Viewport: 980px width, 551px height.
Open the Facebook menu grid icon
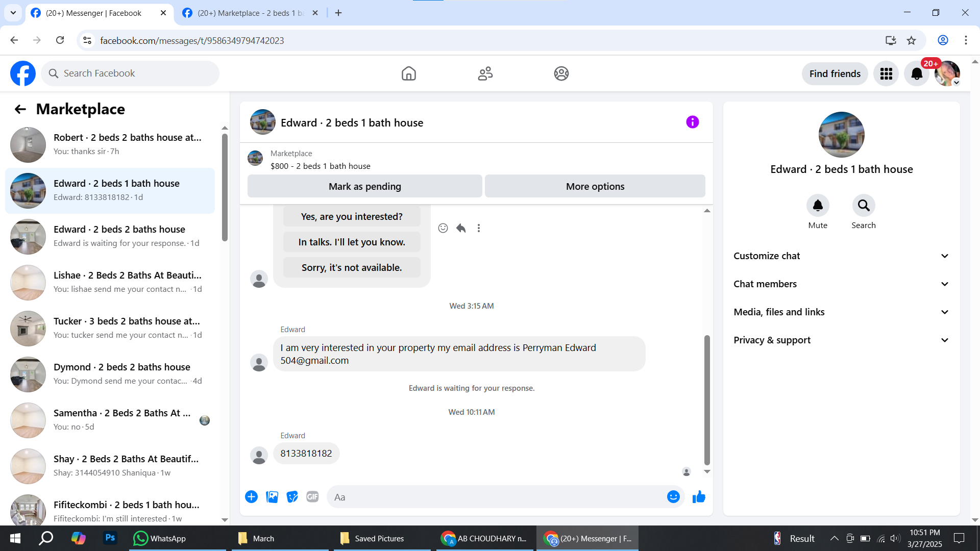tap(886, 73)
